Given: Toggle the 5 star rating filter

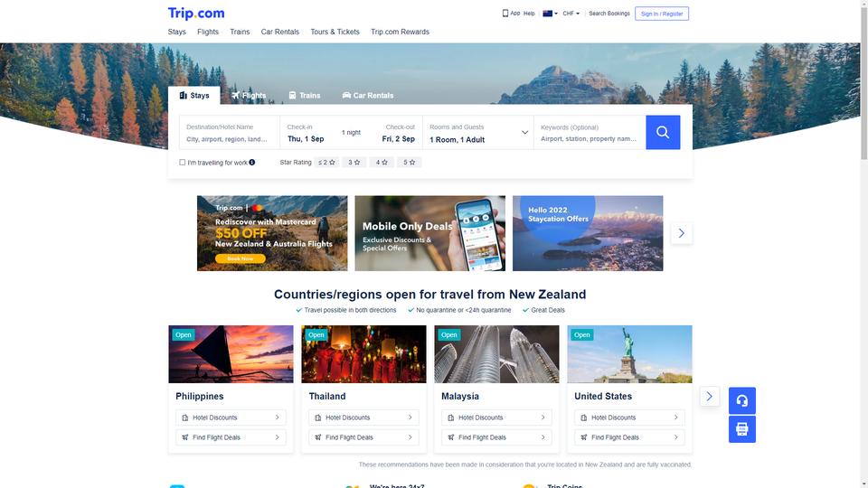Looking at the screenshot, I should click(x=409, y=162).
